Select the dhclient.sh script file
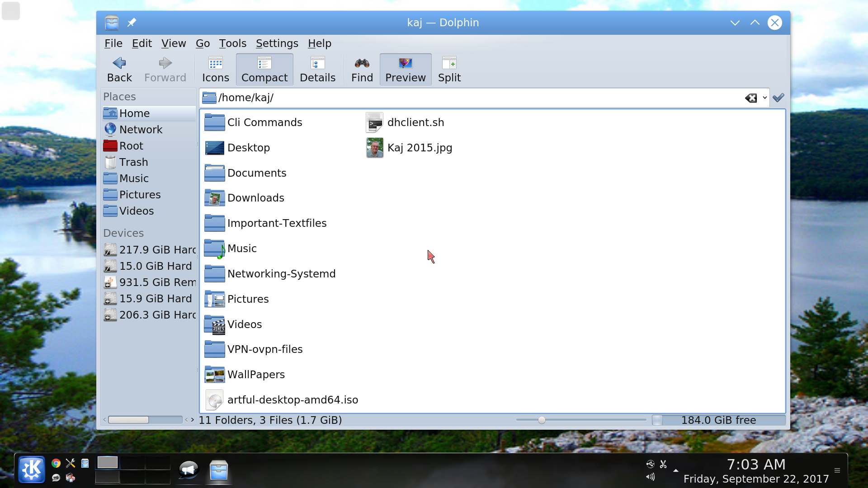The width and height of the screenshot is (868, 488). pos(405,122)
